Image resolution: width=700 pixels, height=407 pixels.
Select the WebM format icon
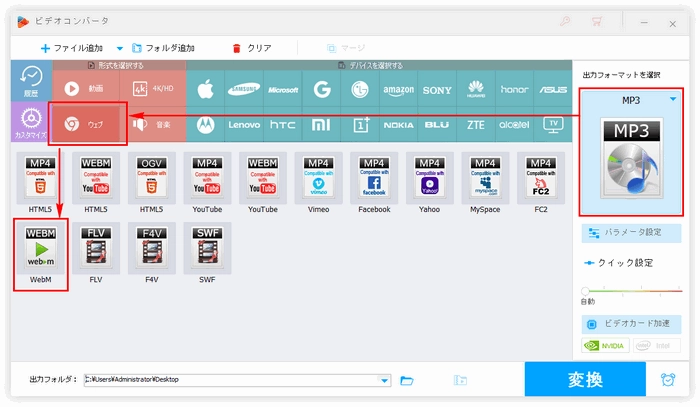(39, 255)
